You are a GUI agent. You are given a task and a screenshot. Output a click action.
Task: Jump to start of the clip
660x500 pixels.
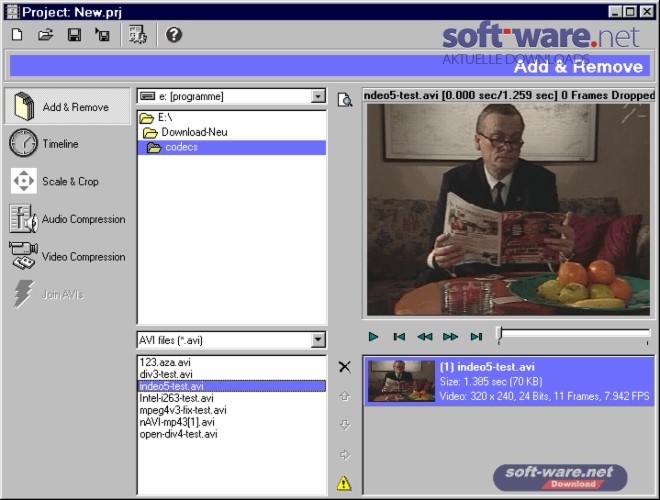[x=399, y=337]
